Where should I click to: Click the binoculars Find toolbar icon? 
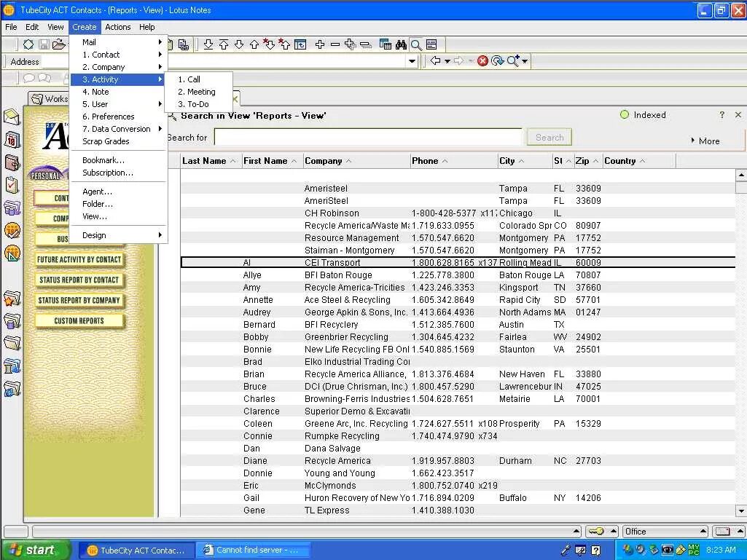click(x=401, y=44)
